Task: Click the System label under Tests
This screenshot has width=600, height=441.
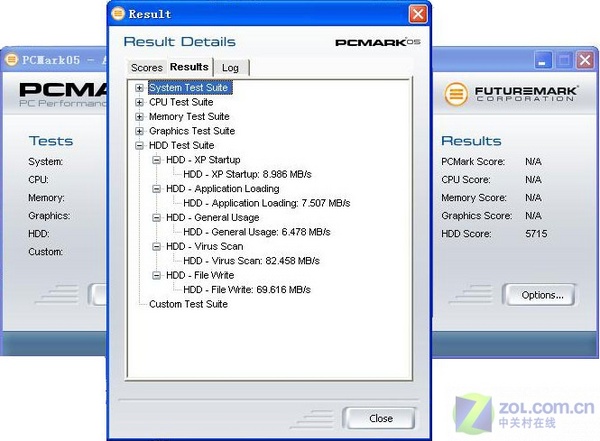Action: click(x=46, y=162)
